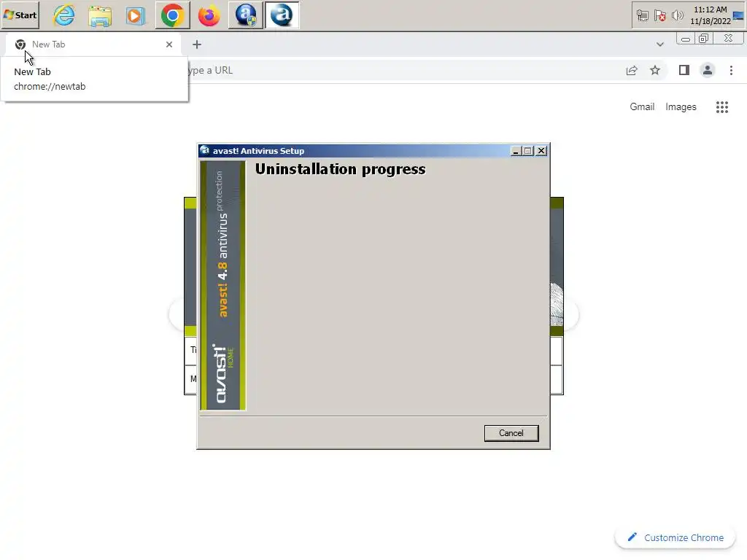Open the Gmail link
This screenshot has width=747, height=560.
point(642,106)
